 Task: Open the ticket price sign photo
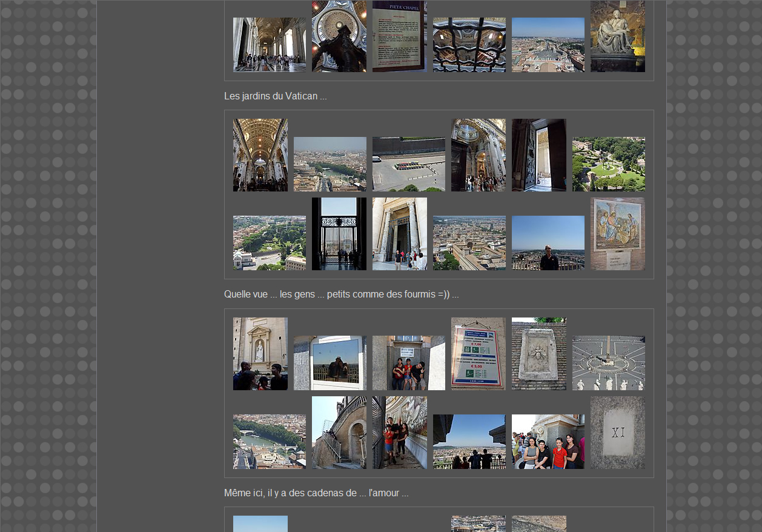[478, 354]
